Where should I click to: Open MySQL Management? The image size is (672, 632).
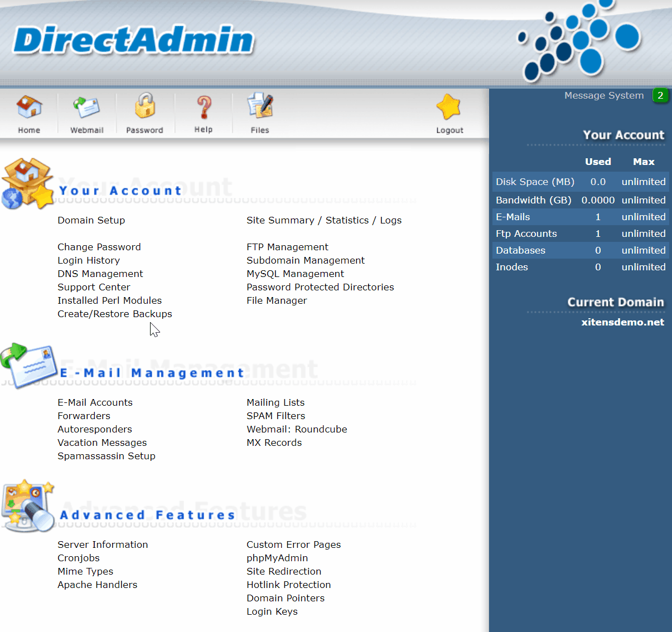[x=296, y=274]
